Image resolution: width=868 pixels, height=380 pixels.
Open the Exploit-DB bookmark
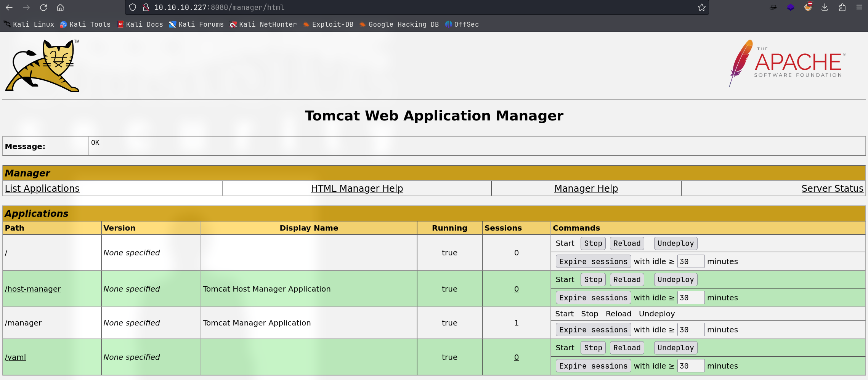tap(328, 24)
